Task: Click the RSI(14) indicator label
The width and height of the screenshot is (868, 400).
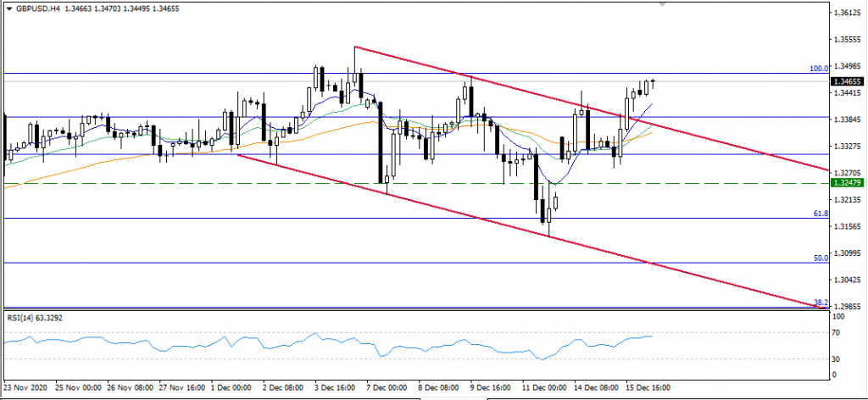Action: 35,318
